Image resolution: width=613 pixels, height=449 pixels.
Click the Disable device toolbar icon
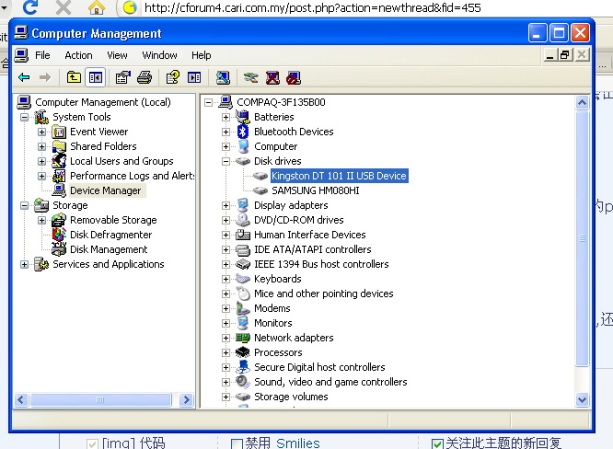click(x=294, y=77)
